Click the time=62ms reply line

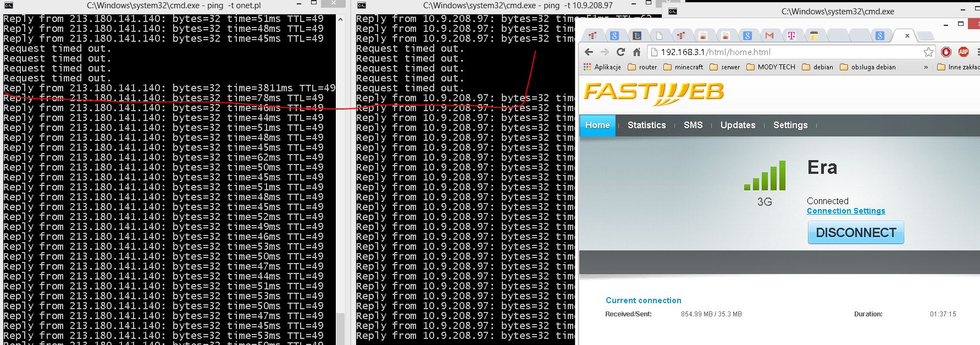point(163,157)
